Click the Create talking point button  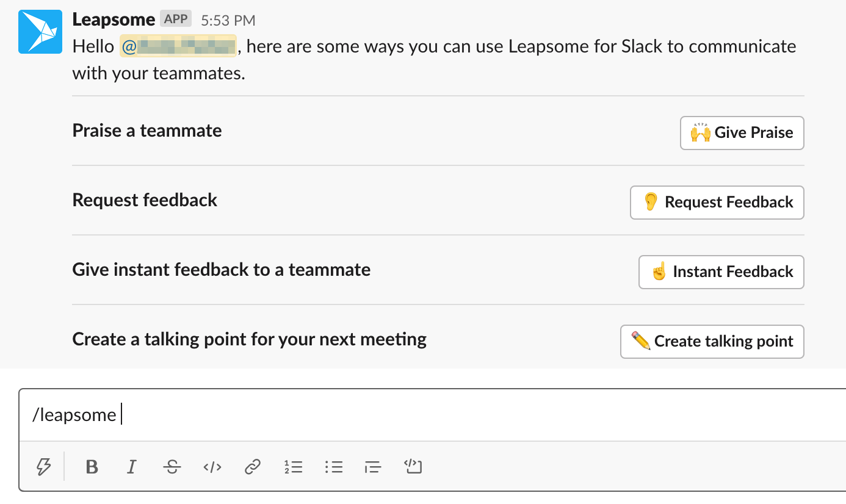[712, 342]
